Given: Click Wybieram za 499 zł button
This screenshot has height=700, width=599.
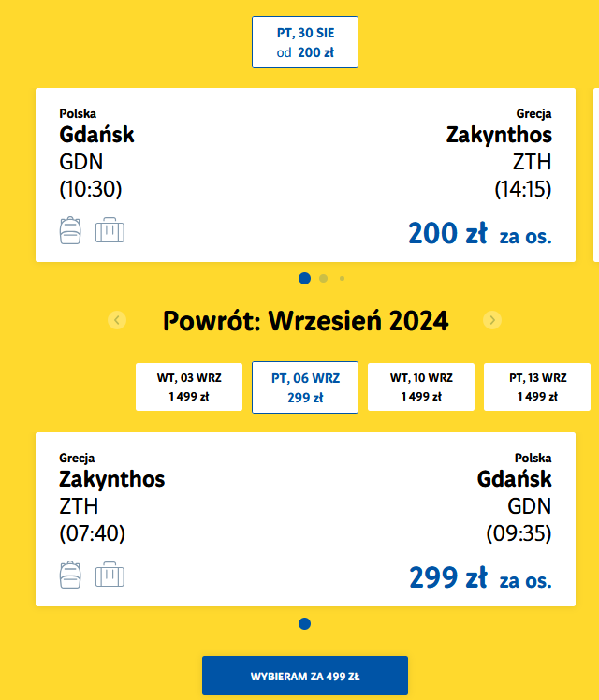Looking at the screenshot, I should pos(305,676).
